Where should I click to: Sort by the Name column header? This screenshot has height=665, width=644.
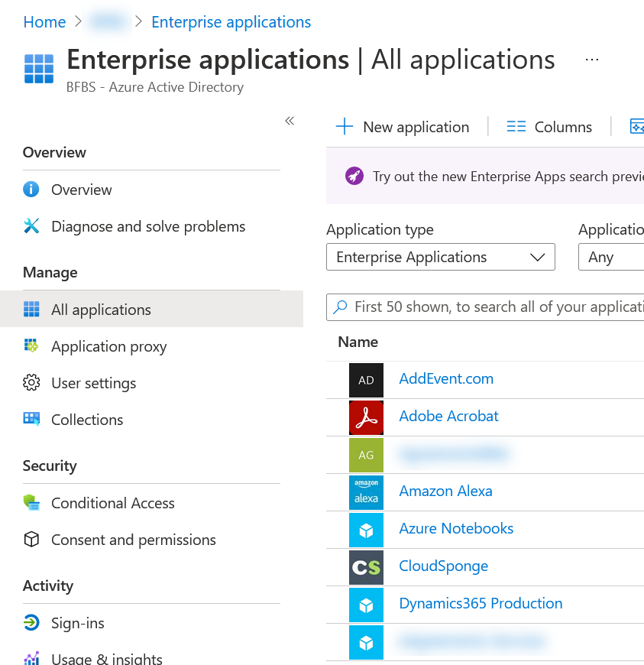pyautogui.click(x=358, y=342)
